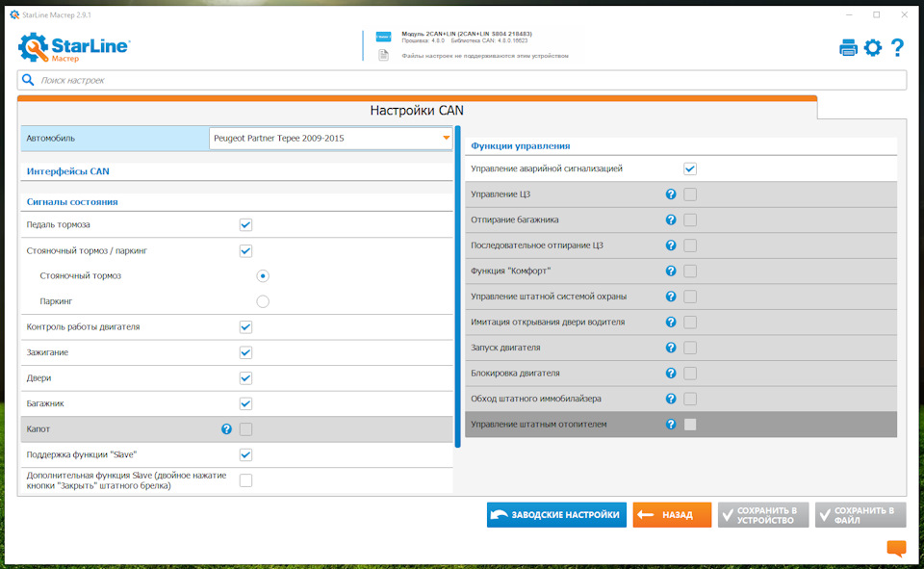Show help for Имитация открывания двери водителя
Screen dimensions: 924x569
click(671, 322)
